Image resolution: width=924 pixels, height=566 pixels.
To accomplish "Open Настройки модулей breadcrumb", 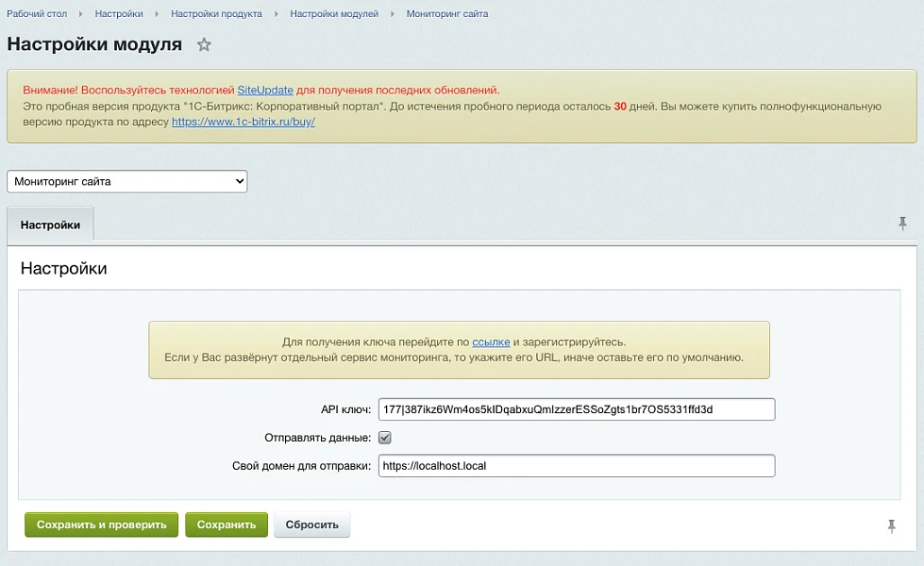I will tap(334, 13).
